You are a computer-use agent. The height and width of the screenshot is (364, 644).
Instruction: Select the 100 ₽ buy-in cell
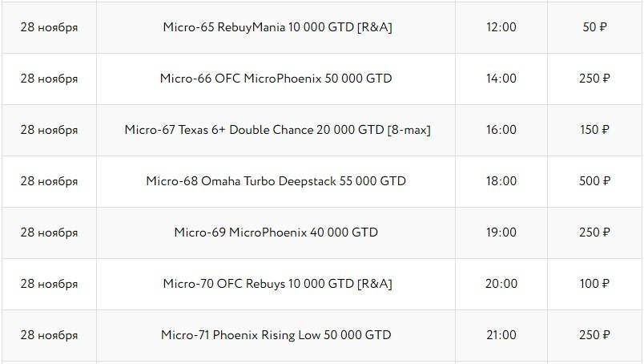[594, 284]
